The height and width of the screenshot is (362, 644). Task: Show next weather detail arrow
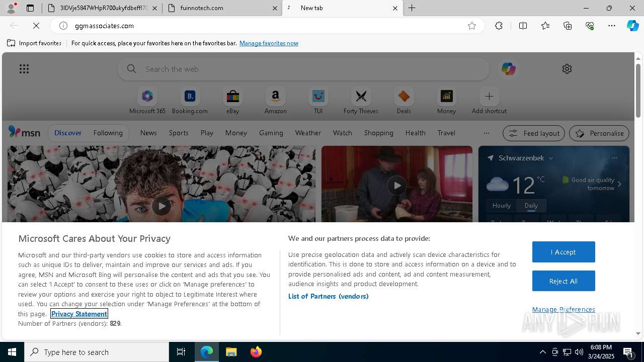(x=619, y=184)
